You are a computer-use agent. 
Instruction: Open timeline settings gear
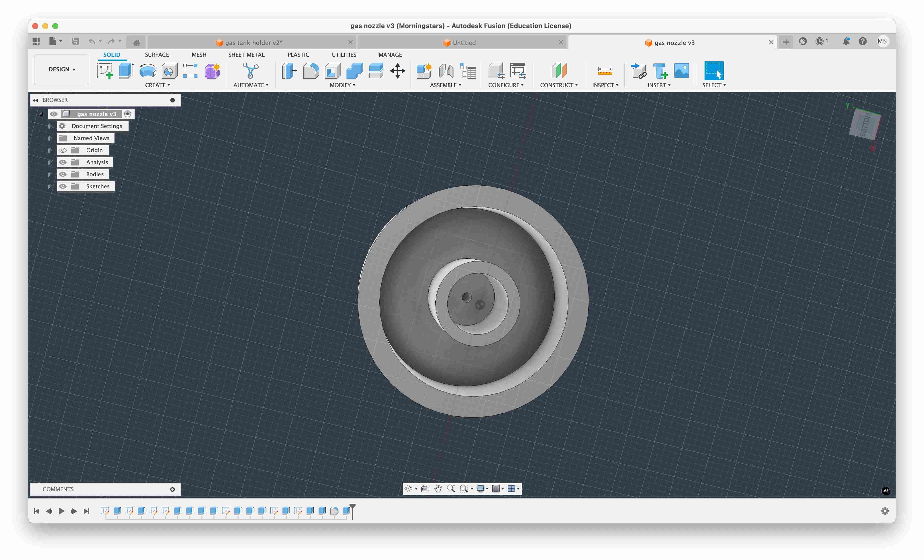point(885,511)
